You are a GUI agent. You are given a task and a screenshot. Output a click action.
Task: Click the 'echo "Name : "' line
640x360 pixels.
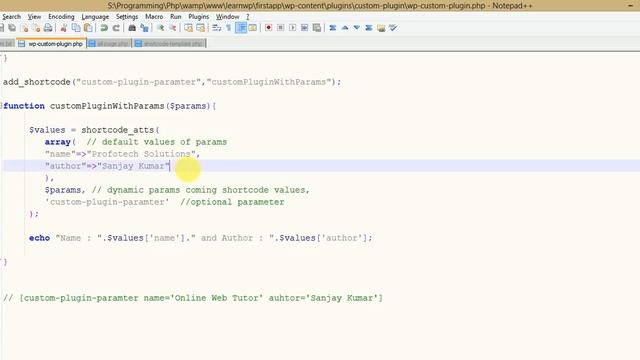[x=200, y=238]
